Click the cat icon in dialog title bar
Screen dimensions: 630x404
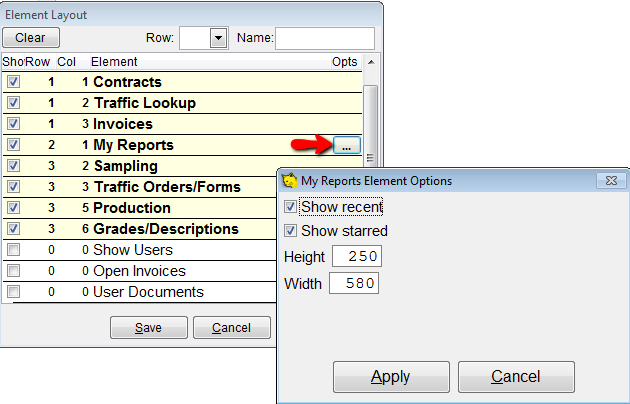click(289, 181)
